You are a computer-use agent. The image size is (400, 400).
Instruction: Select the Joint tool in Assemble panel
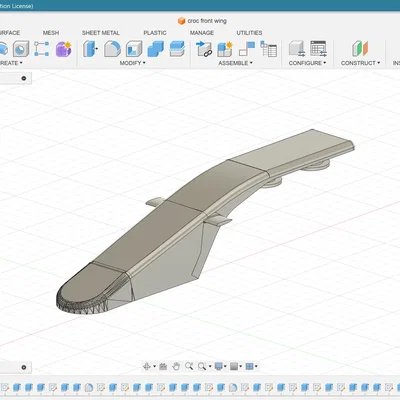pyautogui.click(x=247, y=49)
